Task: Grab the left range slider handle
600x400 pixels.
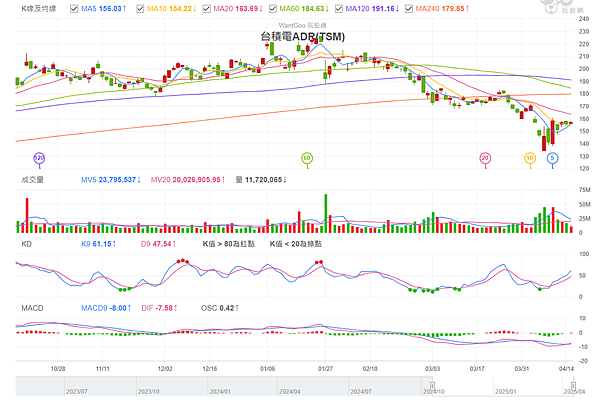Action: [432, 385]
